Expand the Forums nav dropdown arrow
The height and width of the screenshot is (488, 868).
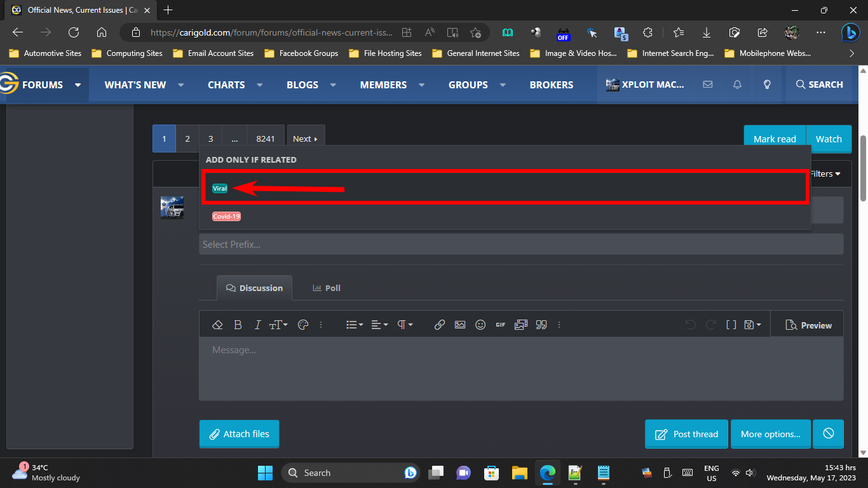[78, 85]
